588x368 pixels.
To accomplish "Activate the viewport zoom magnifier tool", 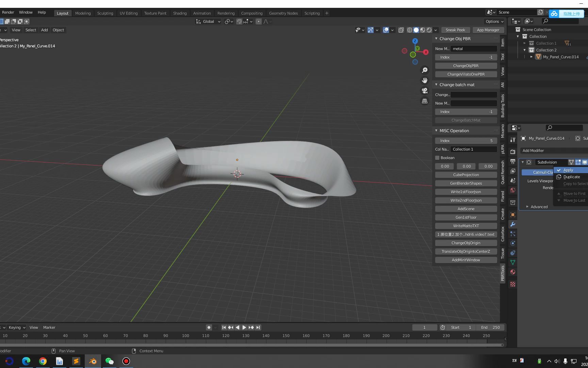I will click(424, 70).
